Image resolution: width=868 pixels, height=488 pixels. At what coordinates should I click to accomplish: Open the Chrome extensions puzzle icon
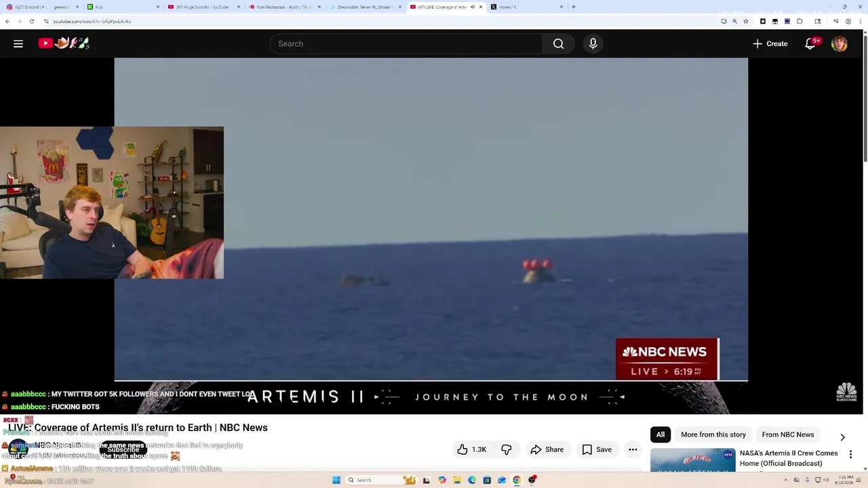pos(800,21)
